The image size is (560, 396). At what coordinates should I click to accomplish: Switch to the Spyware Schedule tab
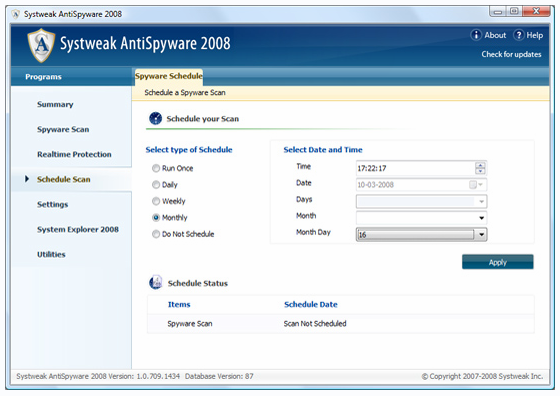(169, 76)
